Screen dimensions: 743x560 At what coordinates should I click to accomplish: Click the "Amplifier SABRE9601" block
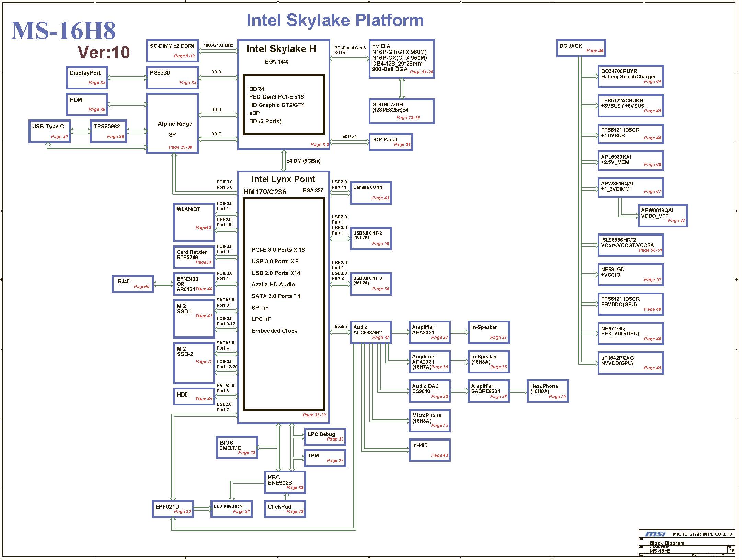point(489,391)
